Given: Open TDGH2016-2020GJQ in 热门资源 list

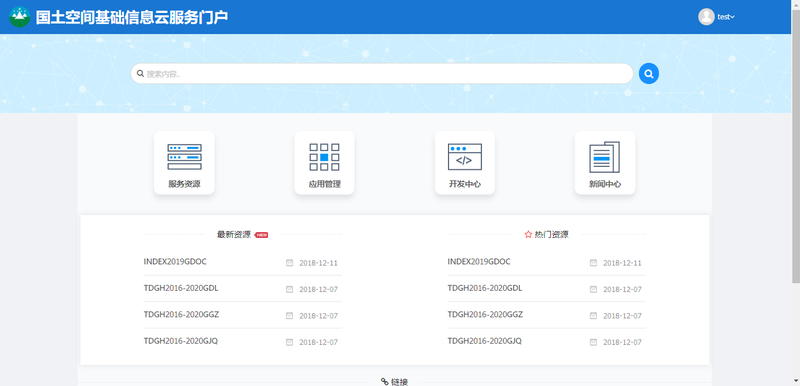Looking at the screenshot, I should click(485, 341).
